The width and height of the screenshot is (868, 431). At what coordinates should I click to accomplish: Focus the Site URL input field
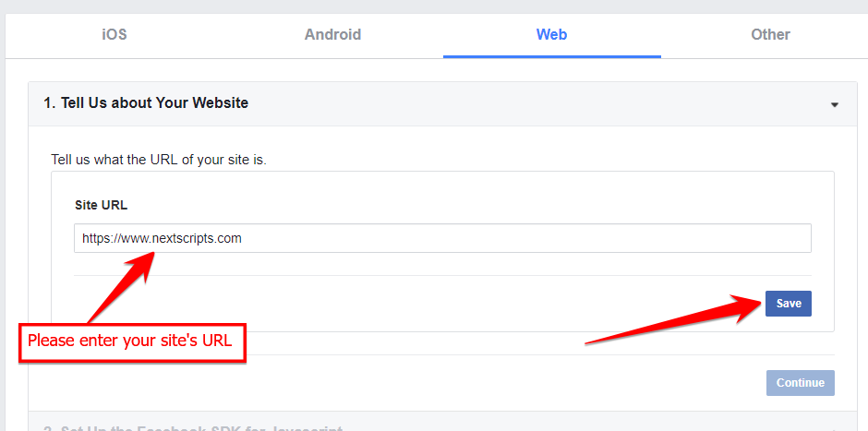[442, 238]
